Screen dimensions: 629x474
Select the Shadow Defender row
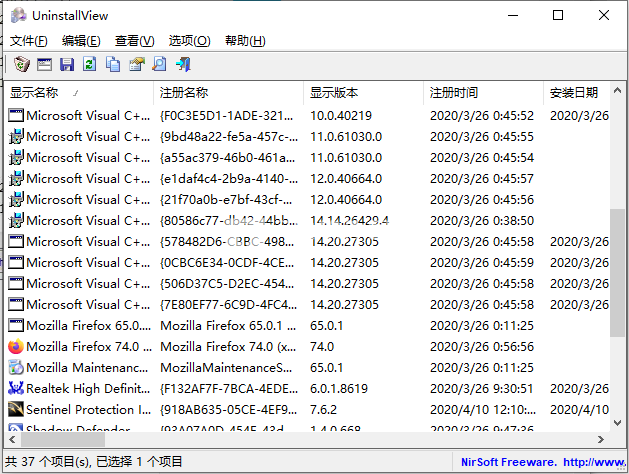(x=307, y=428)
